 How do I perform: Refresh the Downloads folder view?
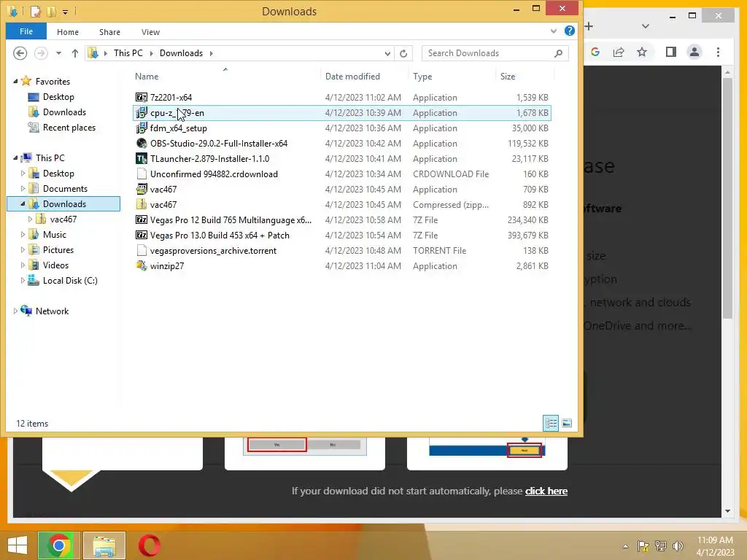click(x=403, y=53)
